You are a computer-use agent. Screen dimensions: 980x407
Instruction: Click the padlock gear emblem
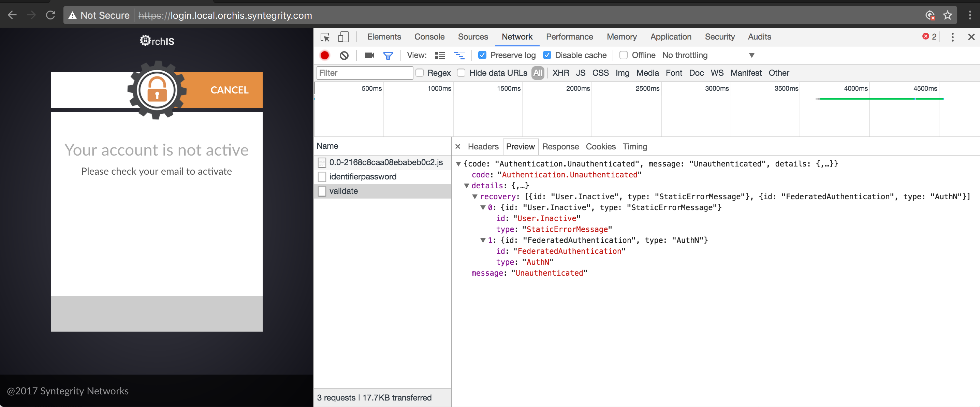pyautogui.click(x=157, y=90)
